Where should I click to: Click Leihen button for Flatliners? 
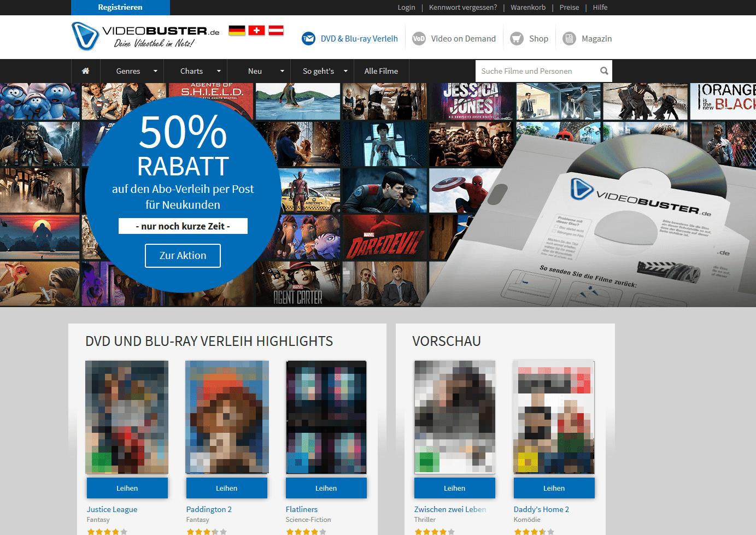(326, 488)
